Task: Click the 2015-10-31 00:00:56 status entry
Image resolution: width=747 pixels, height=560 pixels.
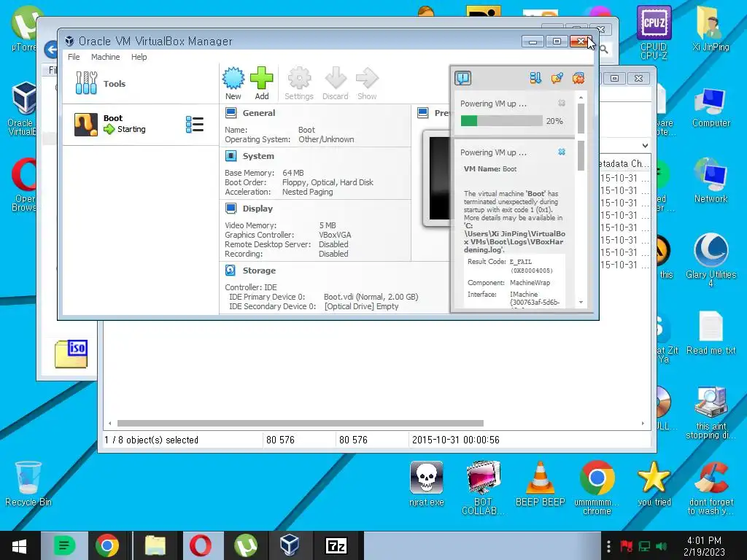Action: tap(455, 440)
